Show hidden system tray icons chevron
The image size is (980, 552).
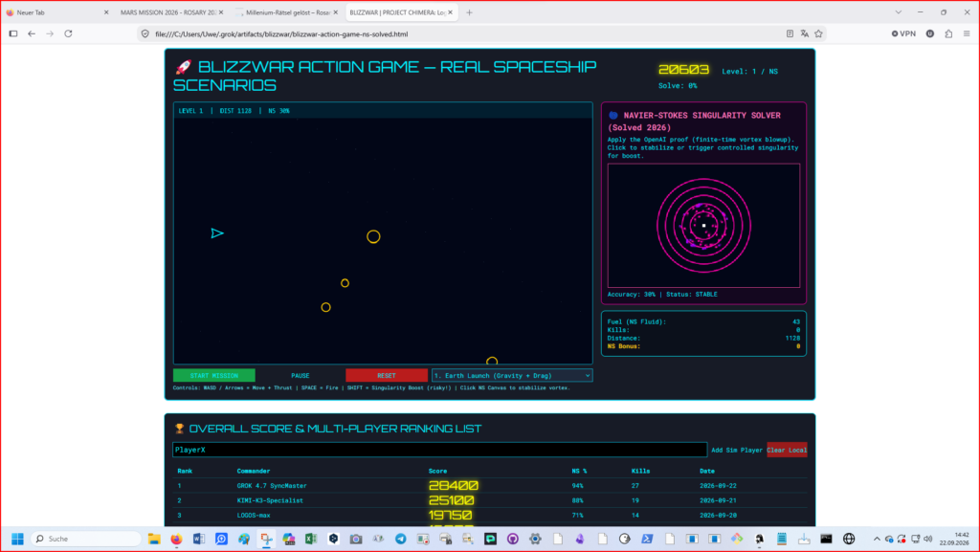[877, 539]
